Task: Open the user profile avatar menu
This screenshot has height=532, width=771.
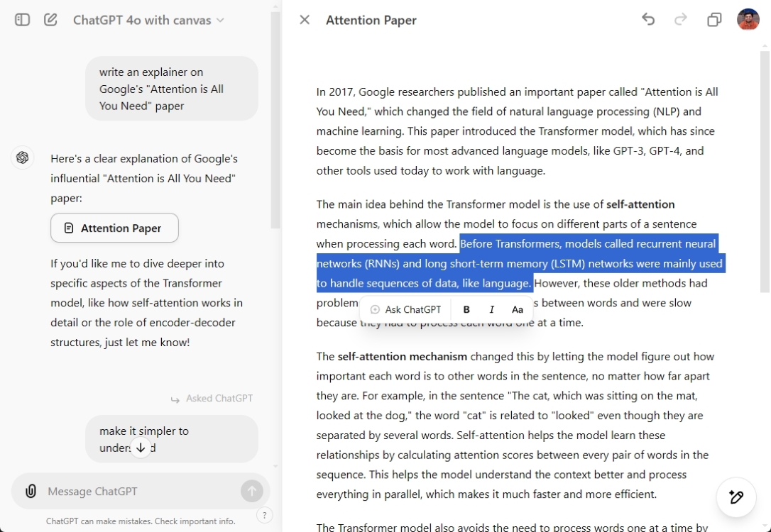Action: click(748, 20)
